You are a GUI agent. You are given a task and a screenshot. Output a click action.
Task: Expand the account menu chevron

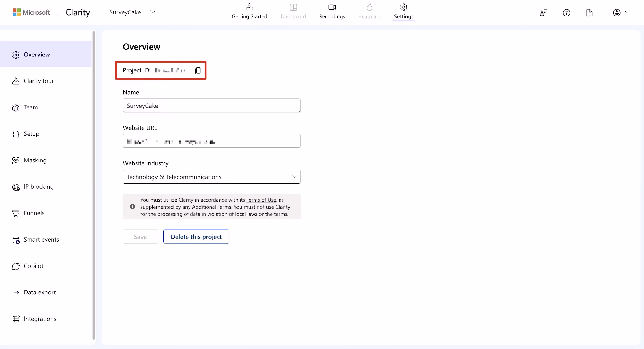[627, 12]
